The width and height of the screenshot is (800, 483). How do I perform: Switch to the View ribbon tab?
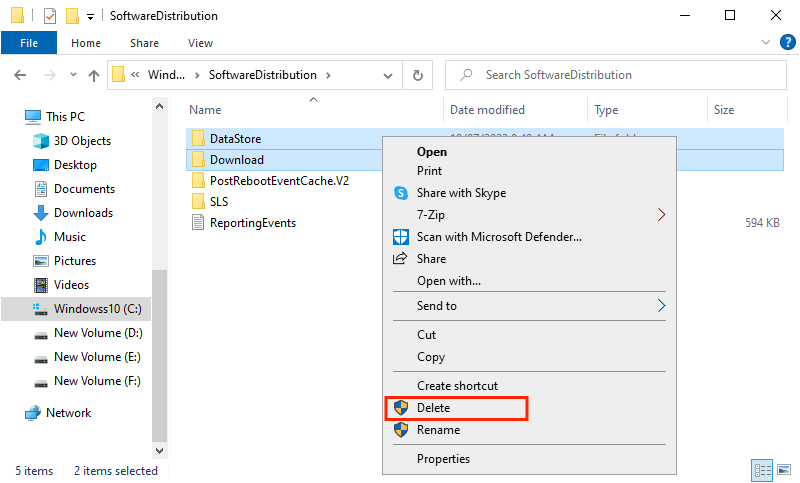pos(200,43)
